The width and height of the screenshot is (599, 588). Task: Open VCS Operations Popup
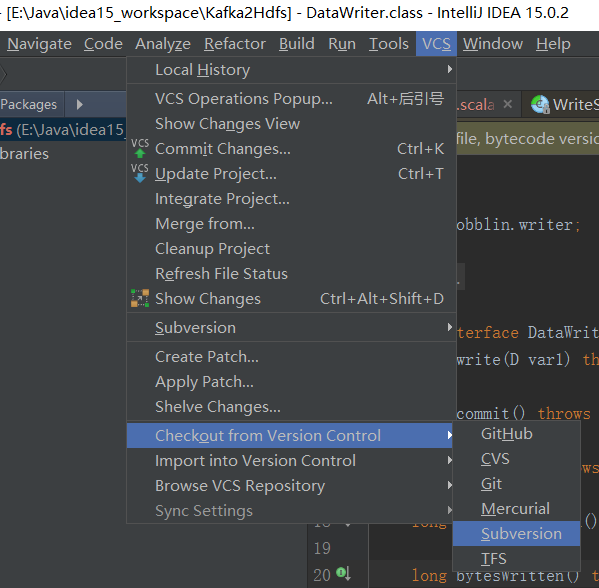pyautogui.click(x=291, y=99)
